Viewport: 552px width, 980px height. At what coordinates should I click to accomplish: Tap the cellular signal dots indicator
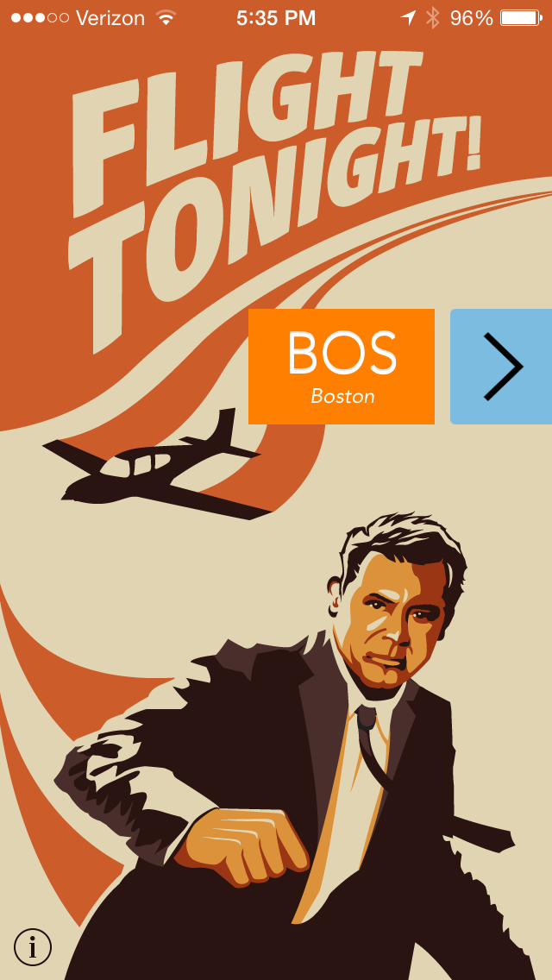40,17
